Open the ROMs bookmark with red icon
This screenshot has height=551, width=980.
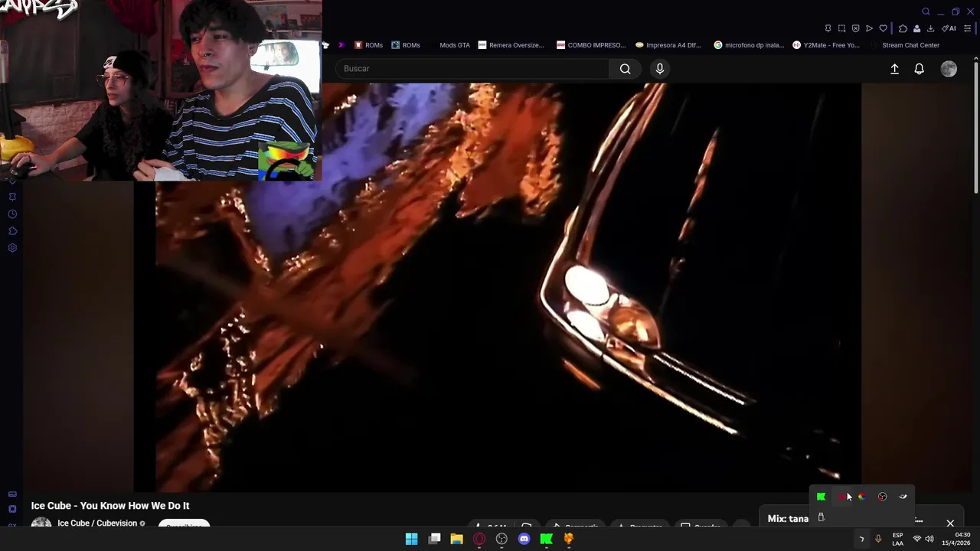click(x=368, y=45)
